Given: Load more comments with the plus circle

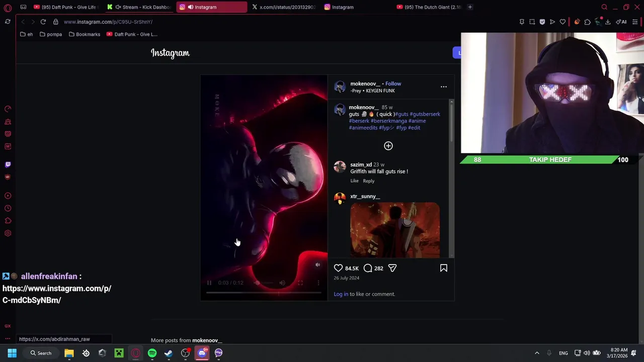Looking at the screenshot, I should (x=388, y=146).
